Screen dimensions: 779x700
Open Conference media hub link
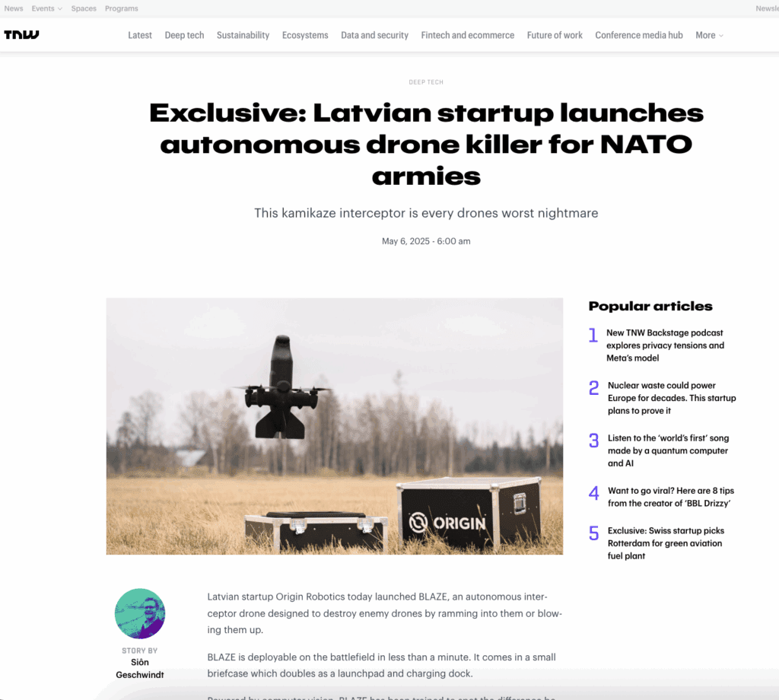[639, 35]
